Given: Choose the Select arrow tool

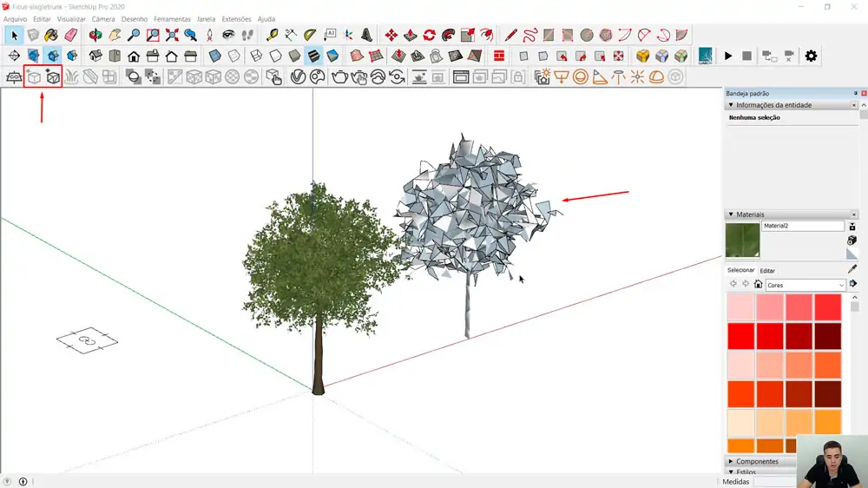Looking at the screenshot, I should click(x=14, y=35).
